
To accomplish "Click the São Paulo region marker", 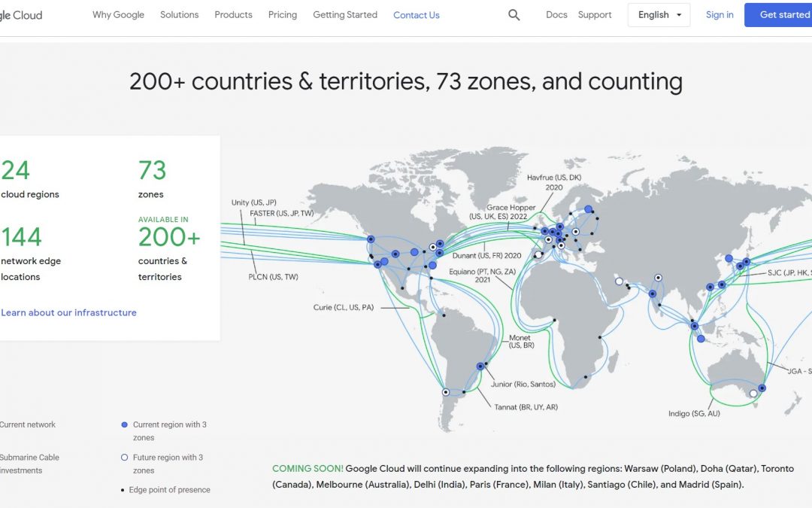I will pyautogui.click(x=480, y=367).
